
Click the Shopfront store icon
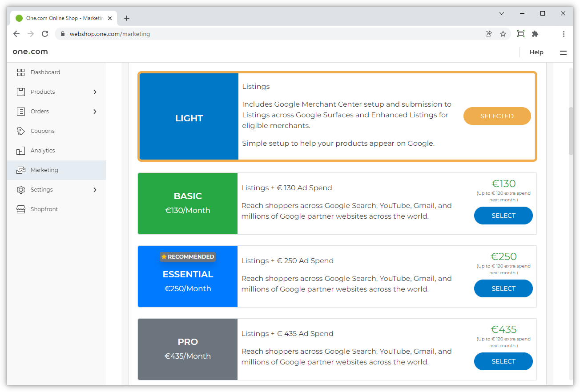pyautogui.click(x=21, y=209)
